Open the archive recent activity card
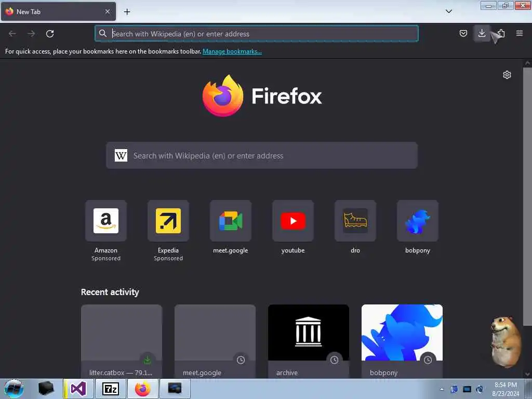Viewport: 532px width, 399px height. 309,341
